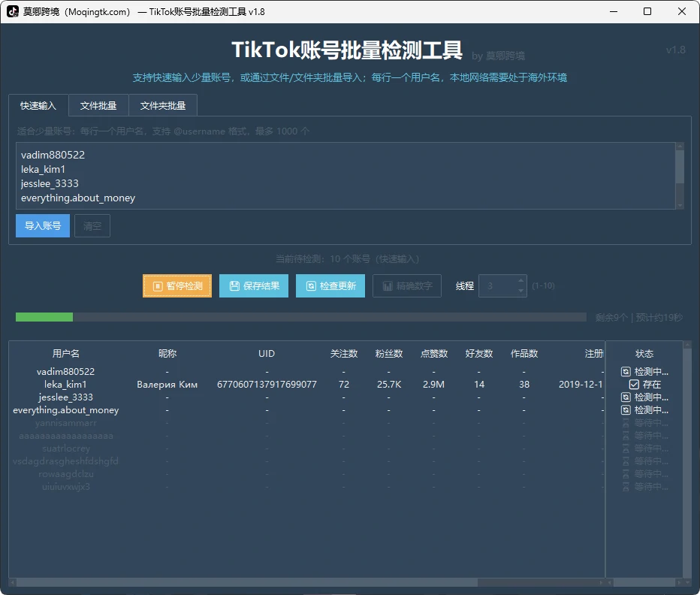Click the 导入账号 button
The width and height of the screenshot is (700, 595).
click(x=43, y=225)
